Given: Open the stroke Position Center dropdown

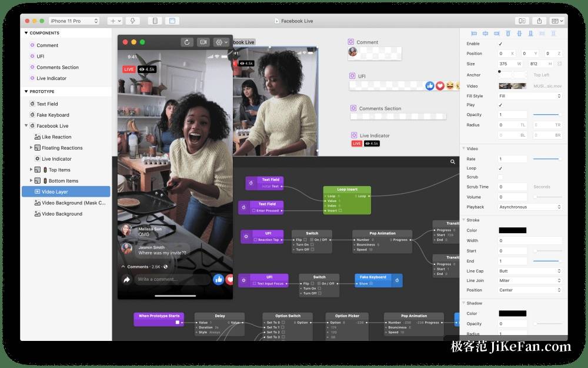Looking at the screenshot, I should click(530, 290).
